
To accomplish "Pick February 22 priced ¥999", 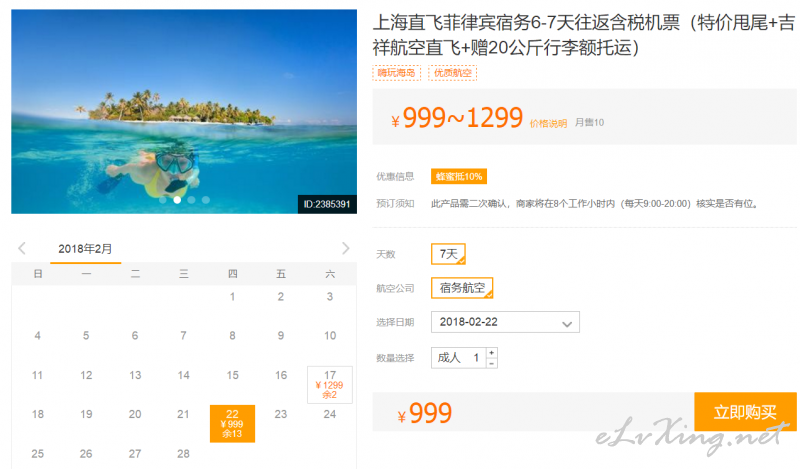I will [232, 424].
